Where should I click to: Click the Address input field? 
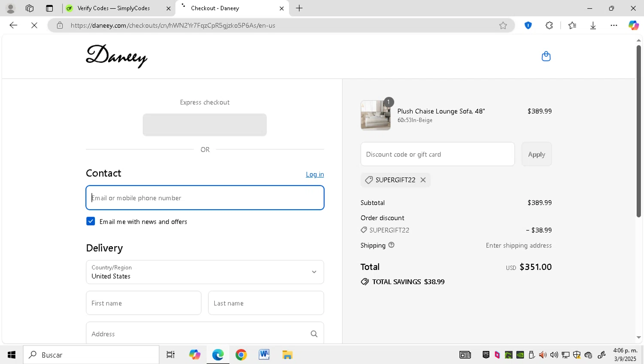(205, 334)
